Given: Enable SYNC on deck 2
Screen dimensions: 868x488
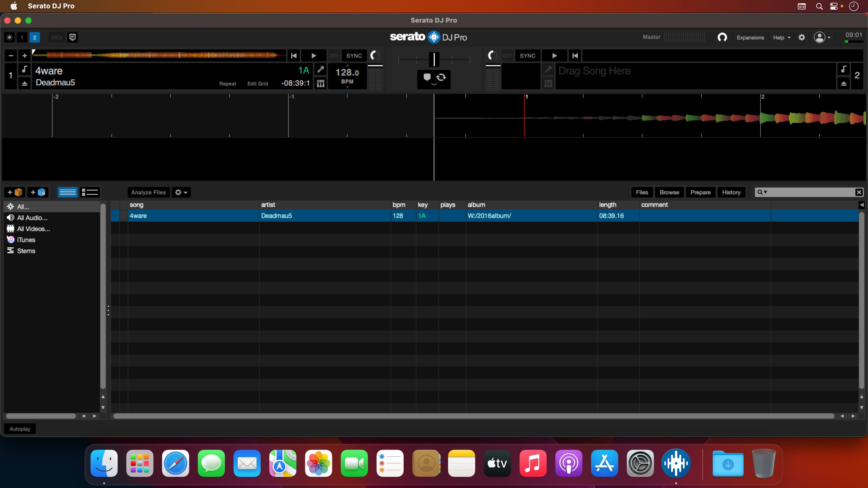Looking at the screenshot, I should tap(527, 56).
